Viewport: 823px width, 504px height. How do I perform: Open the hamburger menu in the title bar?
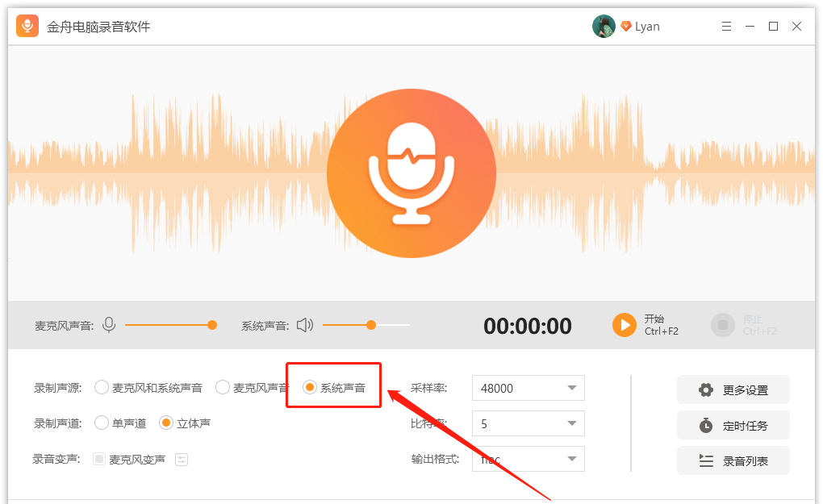[x=726, y=26]
